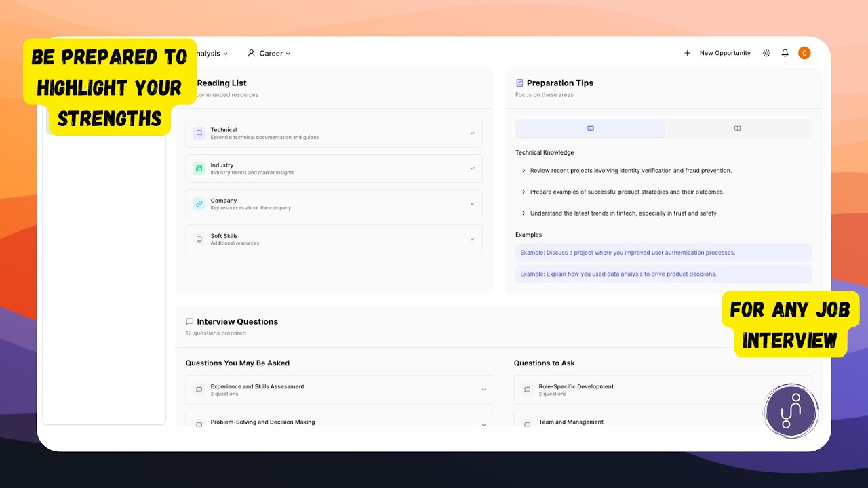The height and width of the screenshot is (488, 868).
Task: Open the orange user avatar menu
Action: tap(804, 53)
